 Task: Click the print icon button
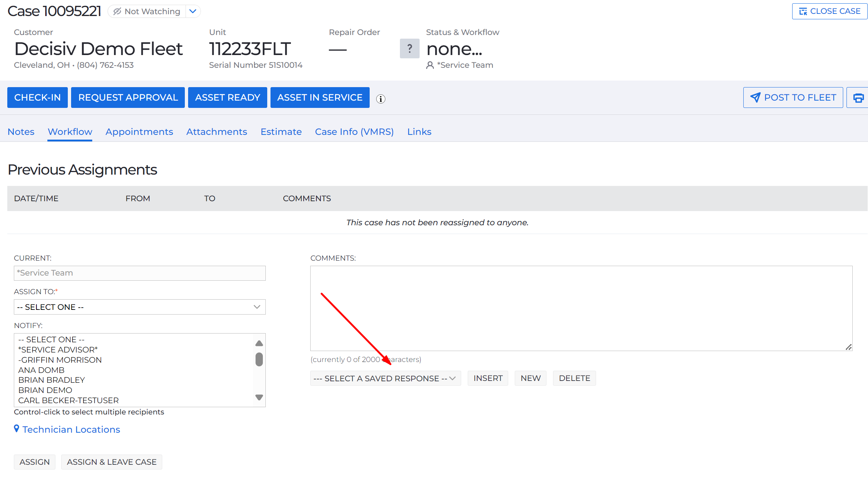[858, 98]
